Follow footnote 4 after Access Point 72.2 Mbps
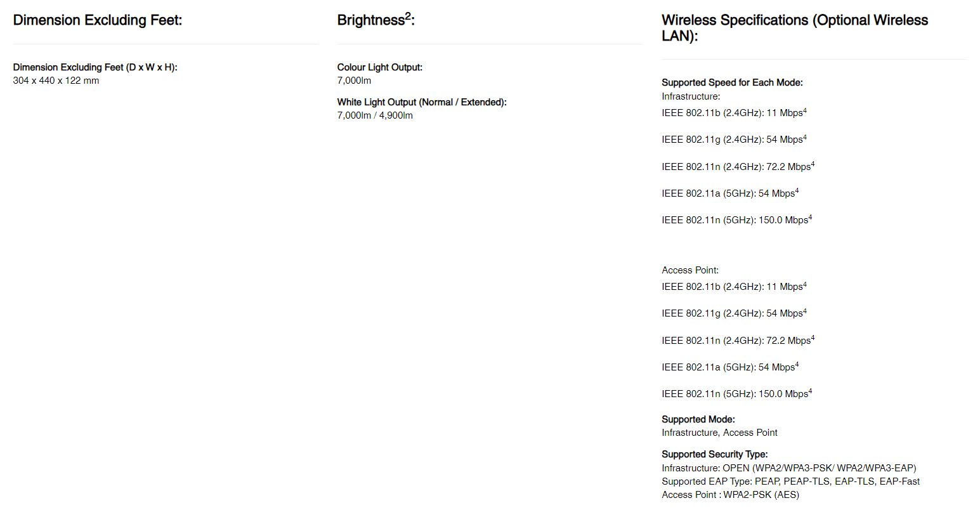The width and height of the screenshot is (980, 517). click(x=813, y=338)
